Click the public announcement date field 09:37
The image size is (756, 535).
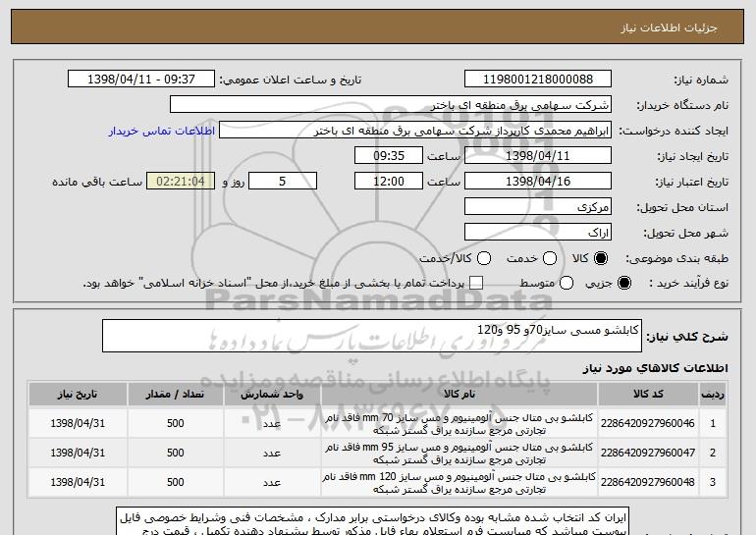141,80
